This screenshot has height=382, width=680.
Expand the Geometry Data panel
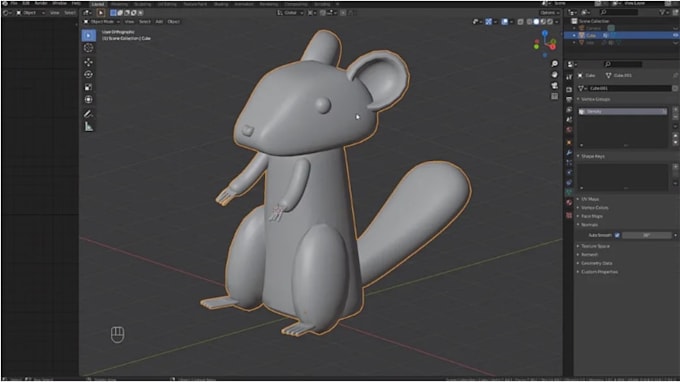[596, 263]
